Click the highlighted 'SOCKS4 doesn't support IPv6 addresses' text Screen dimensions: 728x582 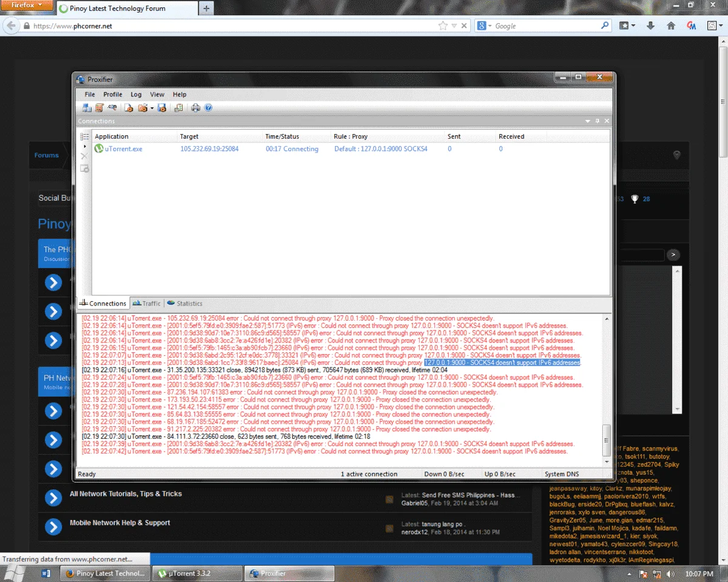pyautogui.click(x=502, y=363)
